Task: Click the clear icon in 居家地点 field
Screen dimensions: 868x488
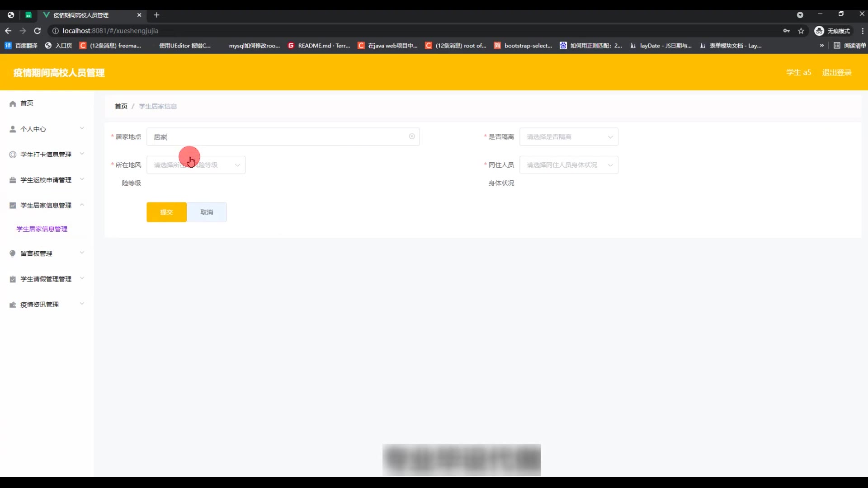Action: point(412,136)
